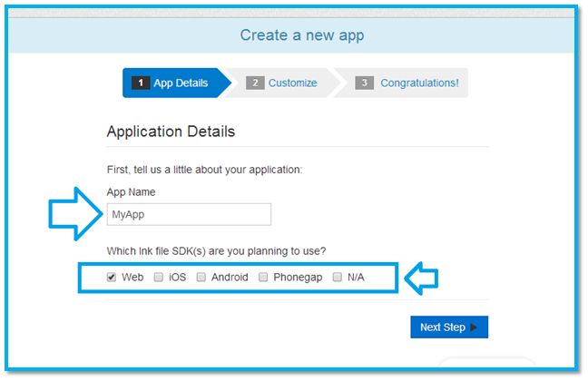This screenshot has width=588, height=381.
Task: Select the Phonegap SDK checkbox
Action: 263,278
